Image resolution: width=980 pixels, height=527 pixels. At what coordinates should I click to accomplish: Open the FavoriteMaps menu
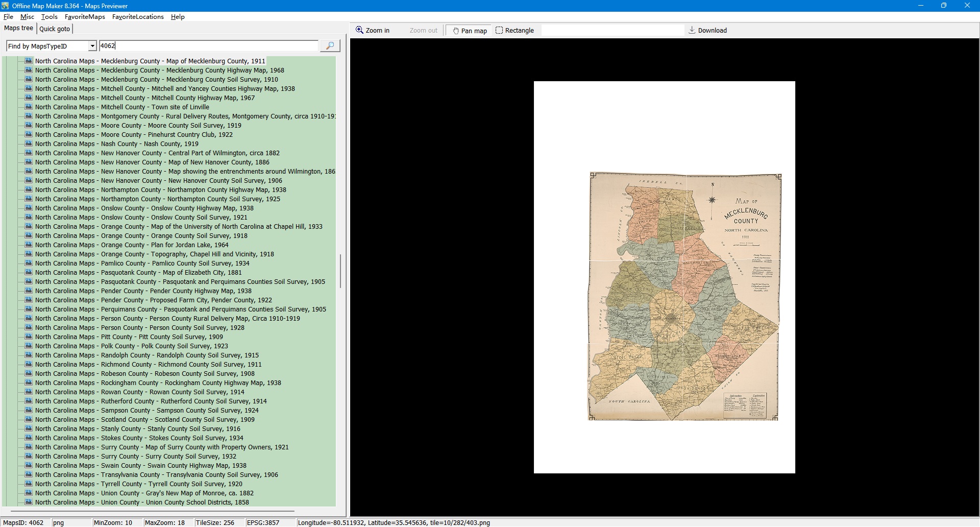85,17
